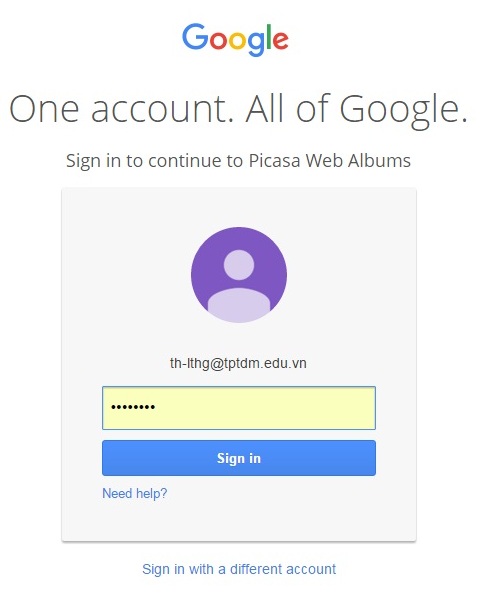Image resolution: width=481 pixels, height=596 pixels.
Task: Click the Google logo at the top
Action: click(x=235, y=40)
